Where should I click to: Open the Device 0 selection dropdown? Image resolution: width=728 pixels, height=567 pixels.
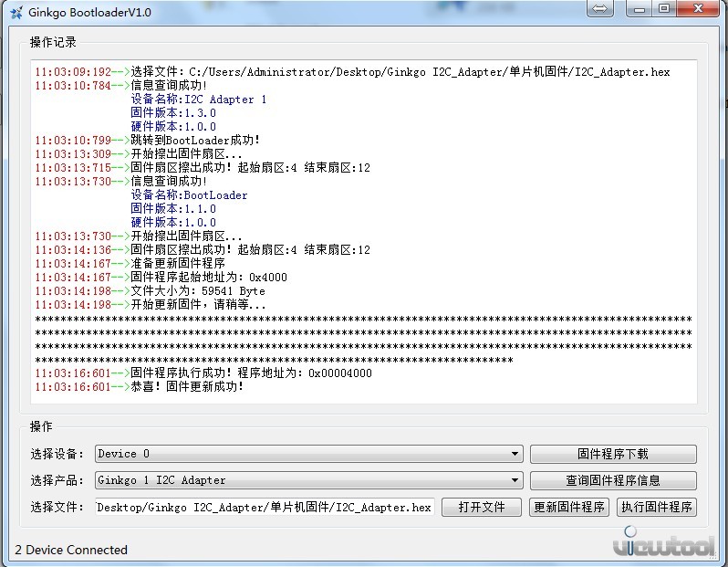(308, 454)
